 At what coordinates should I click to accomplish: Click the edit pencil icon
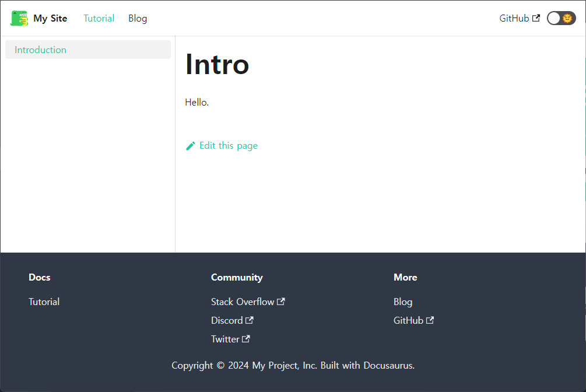click(190, 145)
